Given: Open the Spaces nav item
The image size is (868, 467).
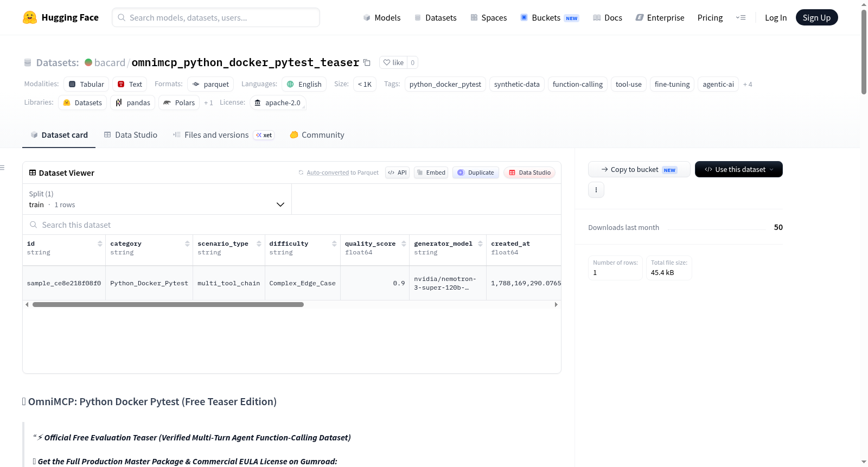Looking at the screenshot, I should coord(488,17).
